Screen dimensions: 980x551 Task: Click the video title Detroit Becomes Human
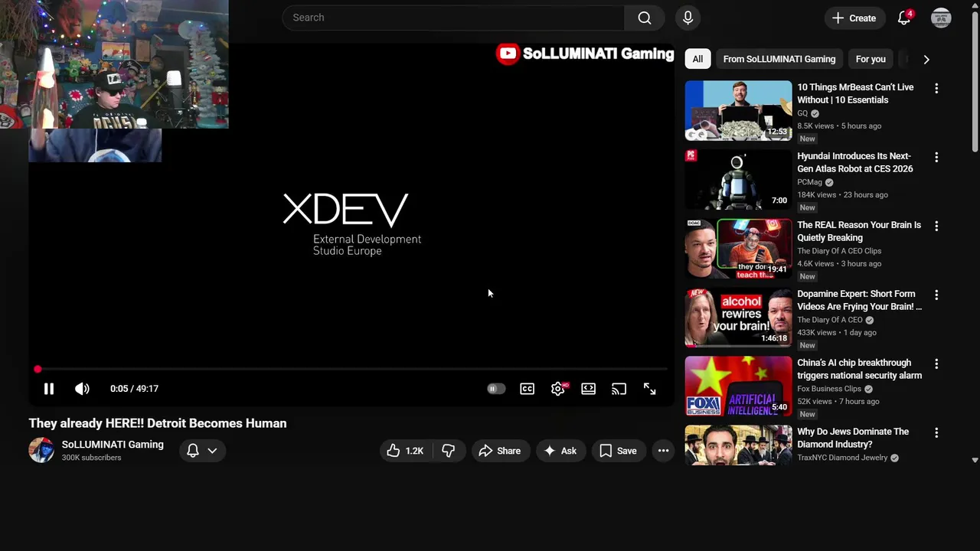pos(158,423)
